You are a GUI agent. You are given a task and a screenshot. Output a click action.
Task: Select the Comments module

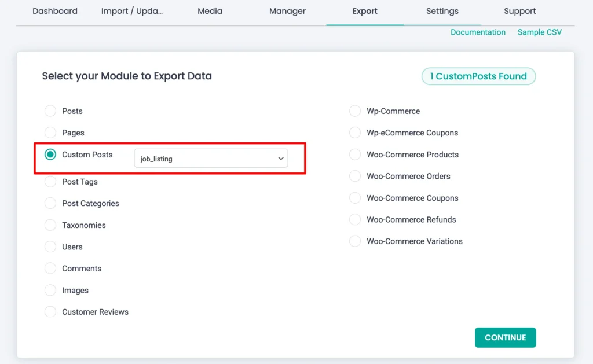coord(50,269)
